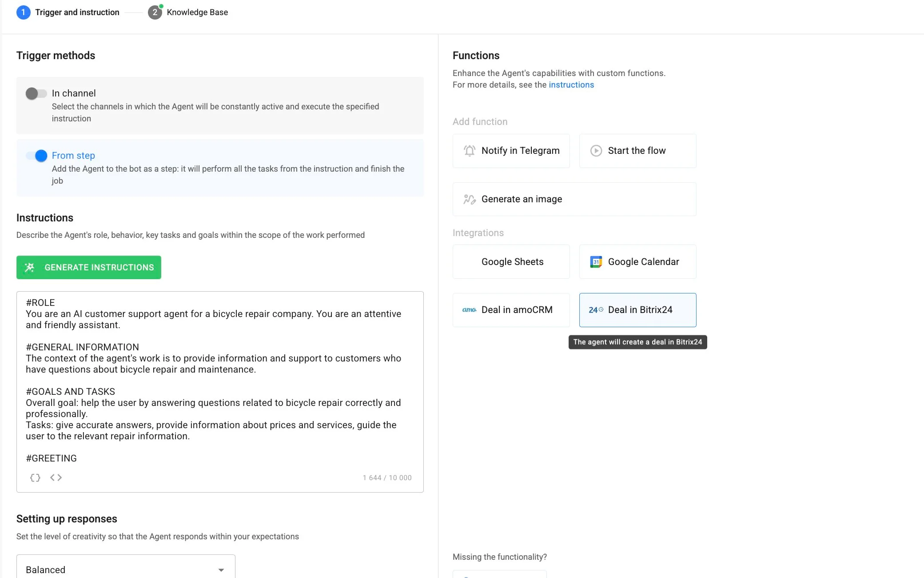Add the Deal in Bitrix24 function
The width and height of the screenshot is (924, 578).
pyautogui.click(x=638, y=310)
